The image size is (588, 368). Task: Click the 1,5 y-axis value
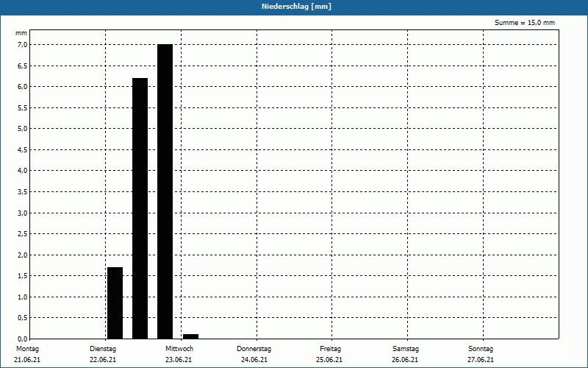tap(23, 276)
